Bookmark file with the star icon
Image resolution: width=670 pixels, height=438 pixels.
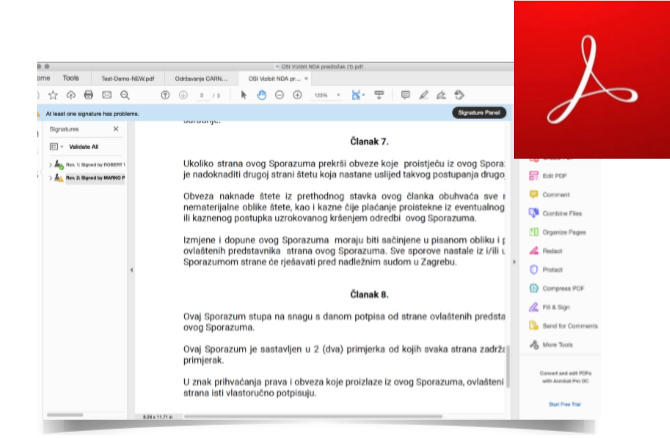tap(53, 95)
